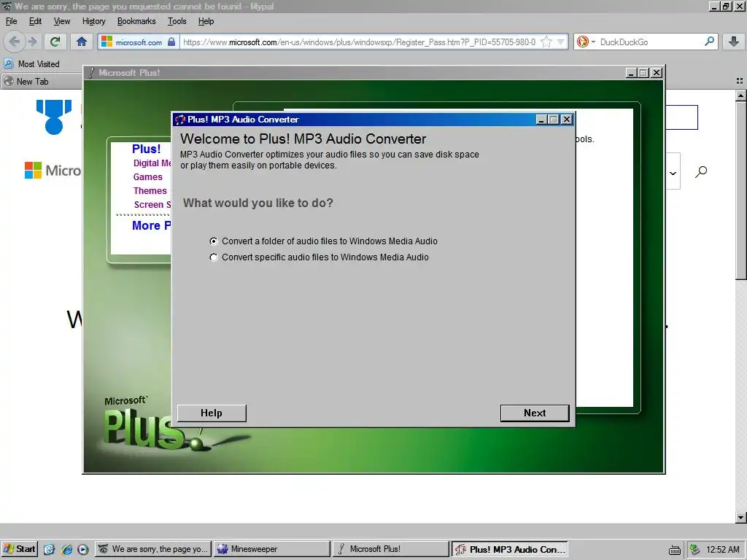Screen dimensions: 747x560
Task: Expand the chevron dropdown on Microsoft page
Action: (673, 173)
